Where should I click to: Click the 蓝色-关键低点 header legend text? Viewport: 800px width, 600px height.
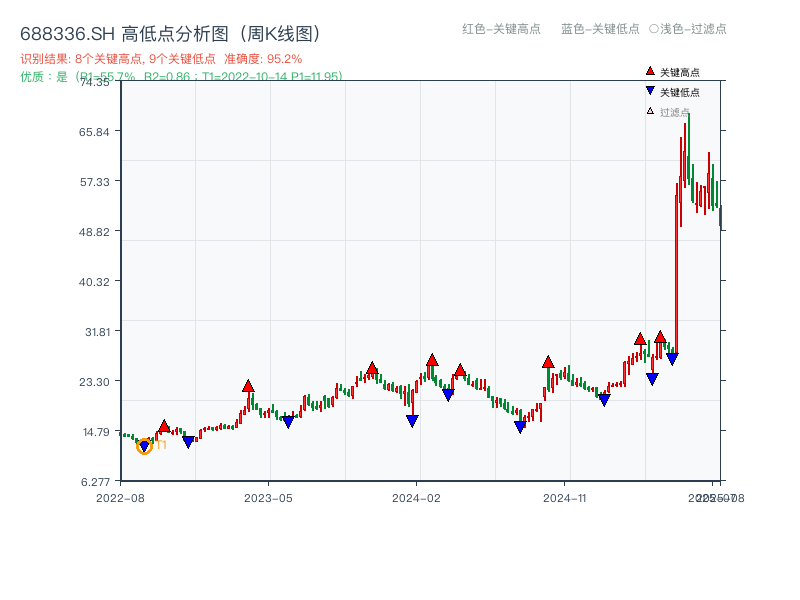[x=600, y=29]
